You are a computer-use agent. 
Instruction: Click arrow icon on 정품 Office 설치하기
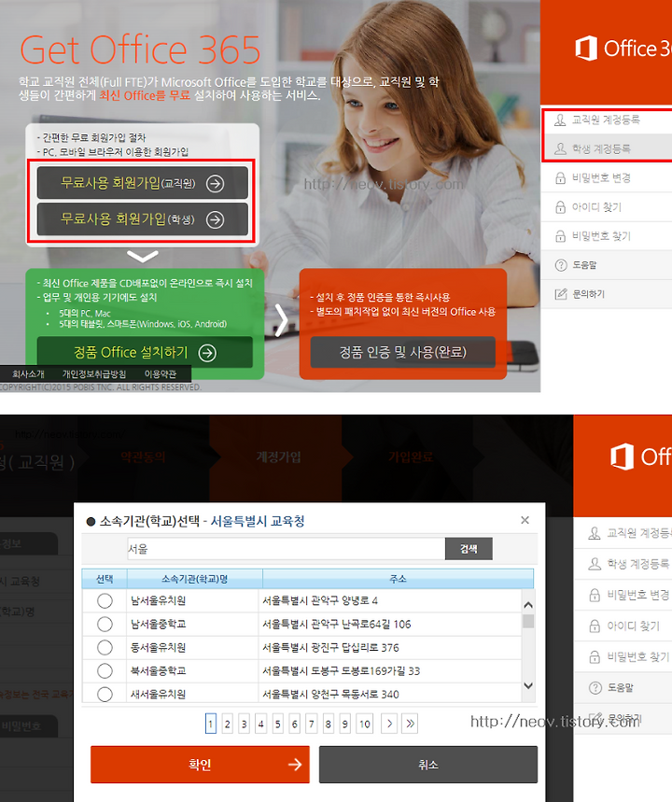click(x=207, y=352)
